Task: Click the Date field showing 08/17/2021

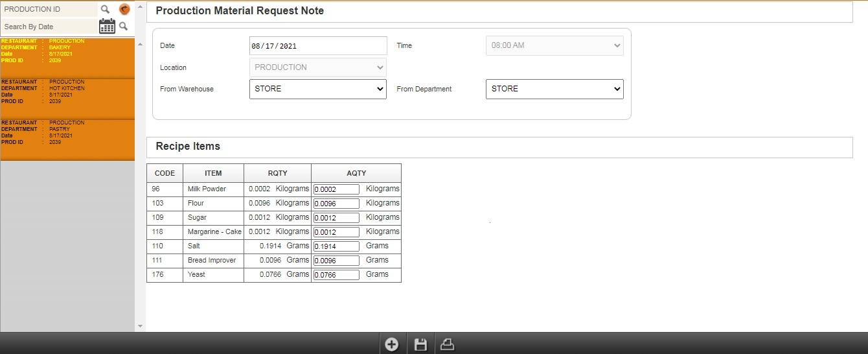Action: click(317, 46)
